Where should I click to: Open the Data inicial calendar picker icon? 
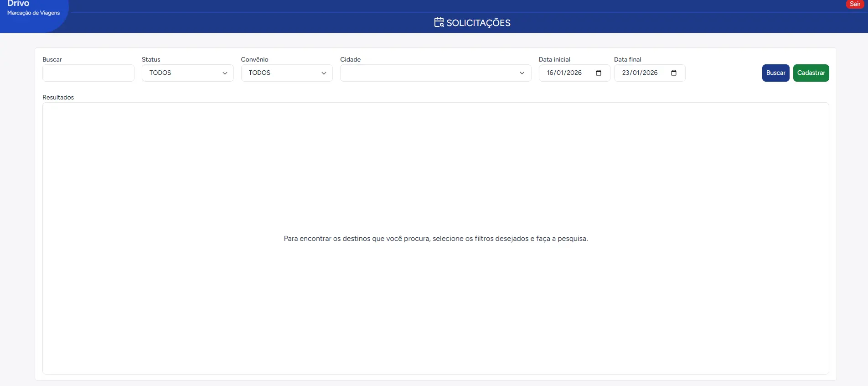599,73
